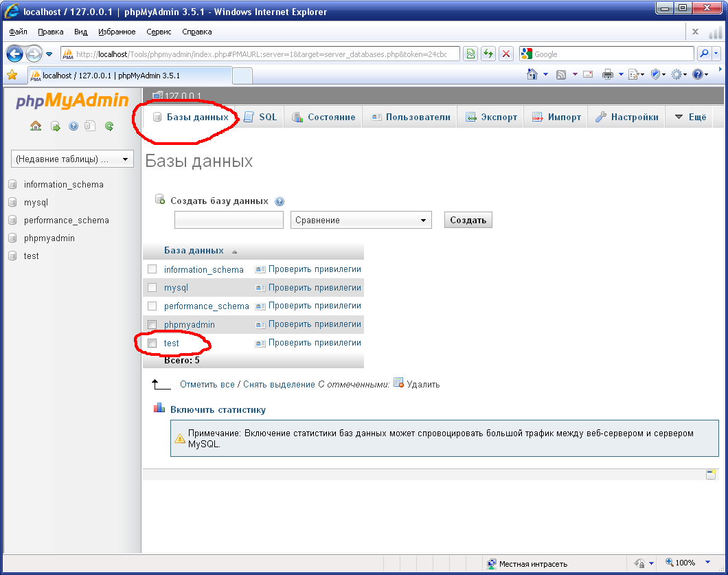Open the Пользователи tab

click(x=411, y=117)
